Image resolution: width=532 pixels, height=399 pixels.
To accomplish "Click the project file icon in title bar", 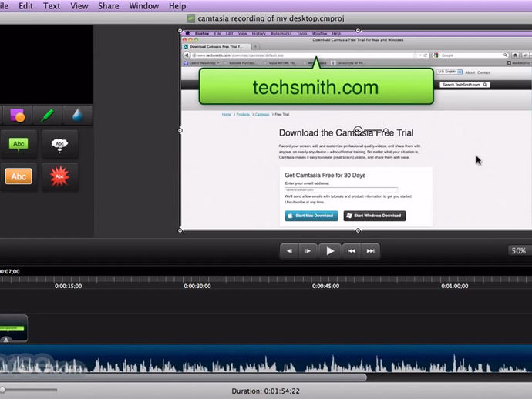I will coord(191,18).
